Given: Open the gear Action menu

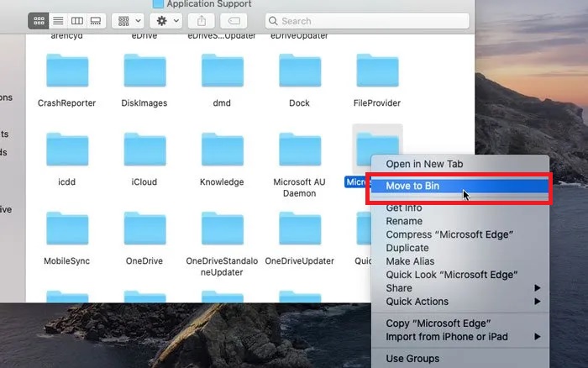Looking at the screenshot, I should pos(166,21).
